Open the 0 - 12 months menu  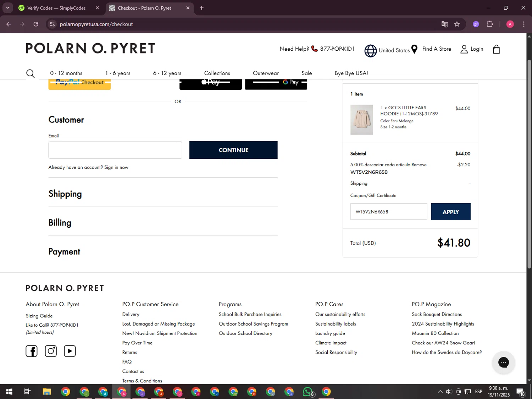pos(66,73)
